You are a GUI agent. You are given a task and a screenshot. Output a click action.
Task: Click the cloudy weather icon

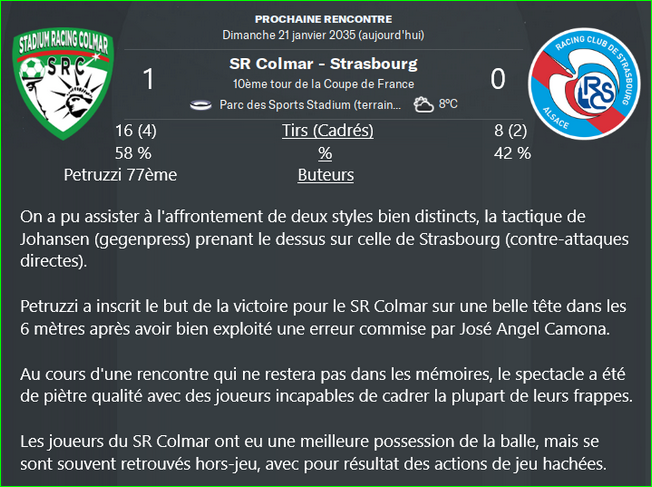pos(423,104)
